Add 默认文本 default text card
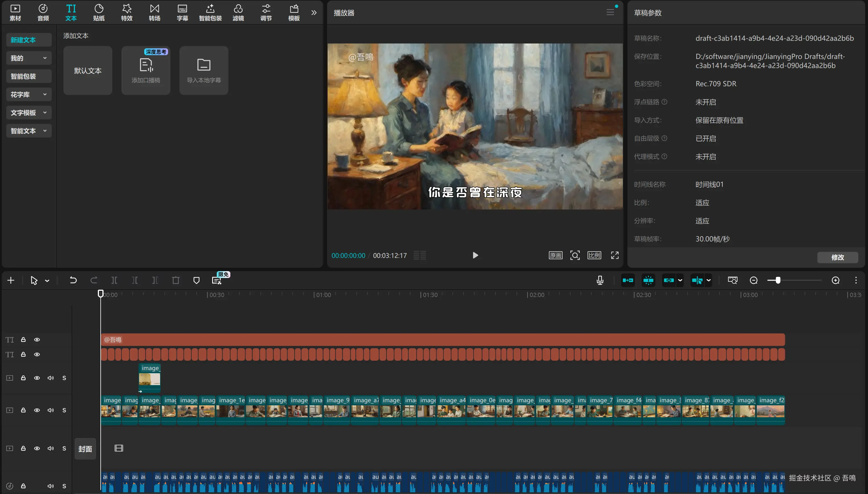The height and width of the screenshot is (494, 868). (x=88, y=70)
